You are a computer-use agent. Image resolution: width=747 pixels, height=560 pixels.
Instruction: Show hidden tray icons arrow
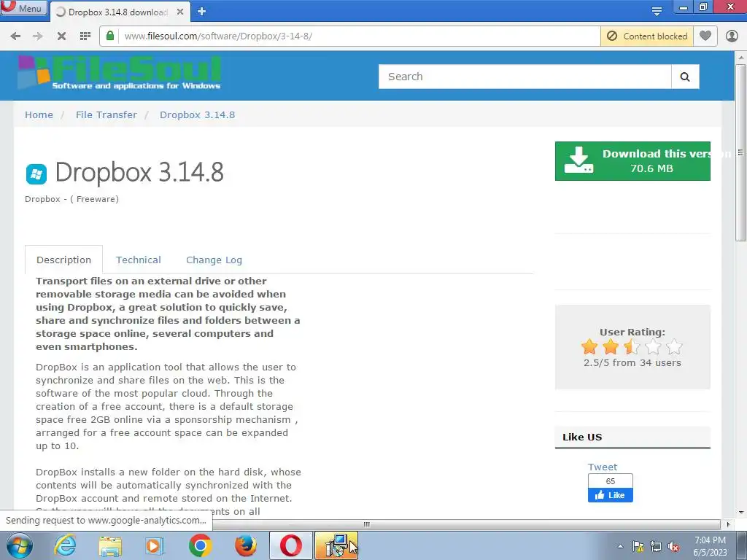pyautogui.click(x=620, y=546)
